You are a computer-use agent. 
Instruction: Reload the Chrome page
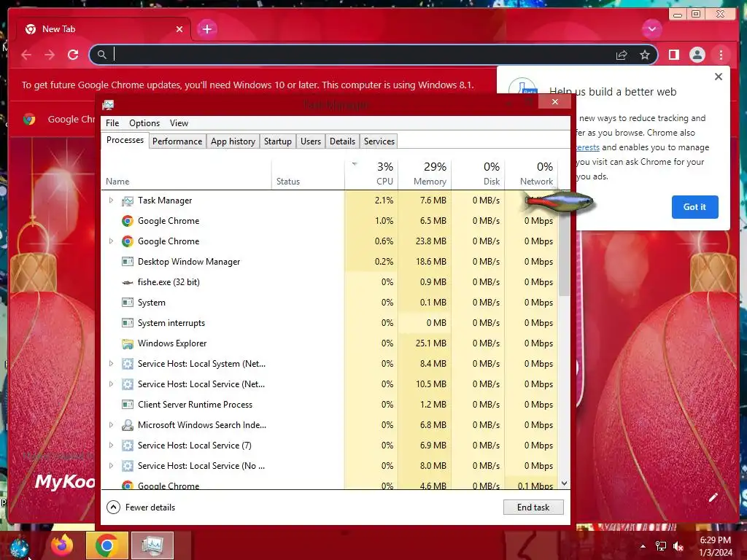(73, 55)
